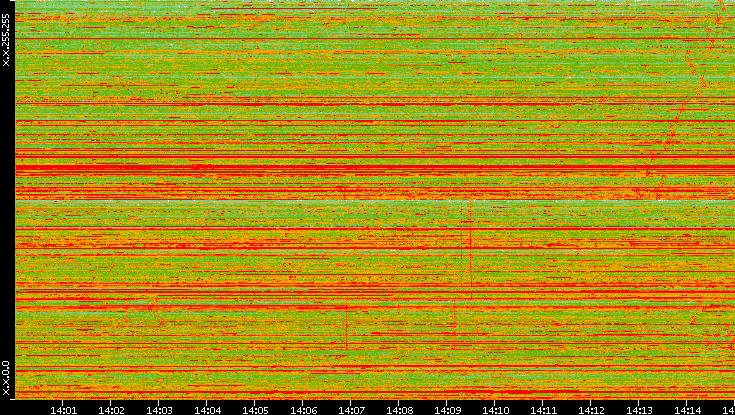Click the x.x.0.0 axis label
Viewport: 735px width, 415px height.
6,378
